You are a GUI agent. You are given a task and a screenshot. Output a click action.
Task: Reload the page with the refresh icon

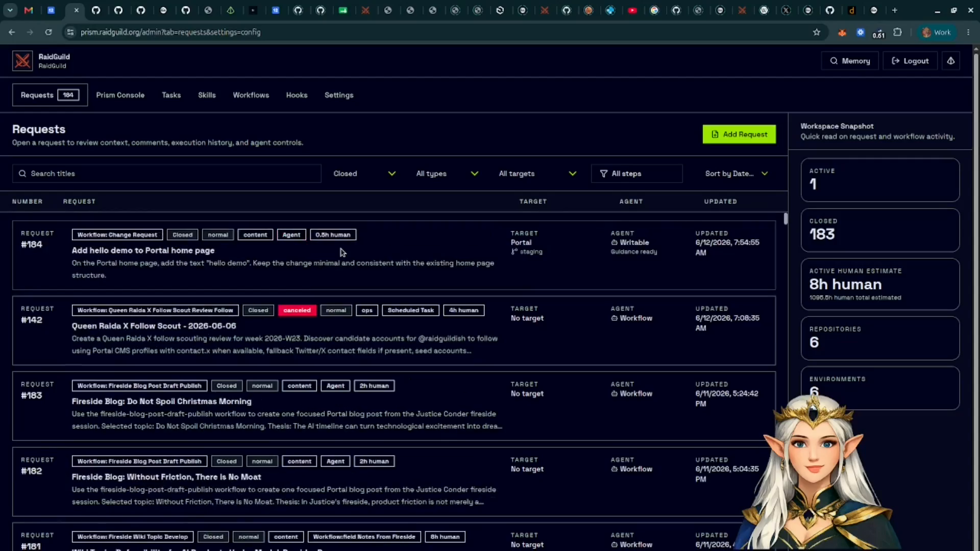click(x=48, y=32)
